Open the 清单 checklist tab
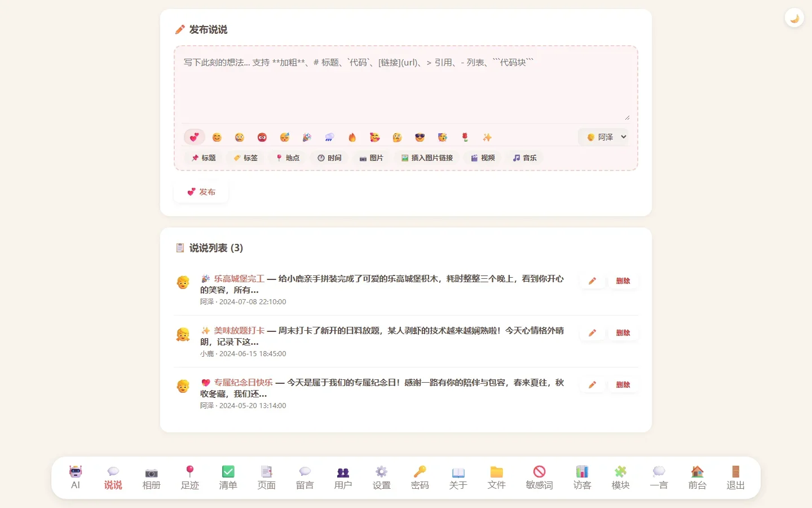812x508 pixels. [x=228, y=478]
